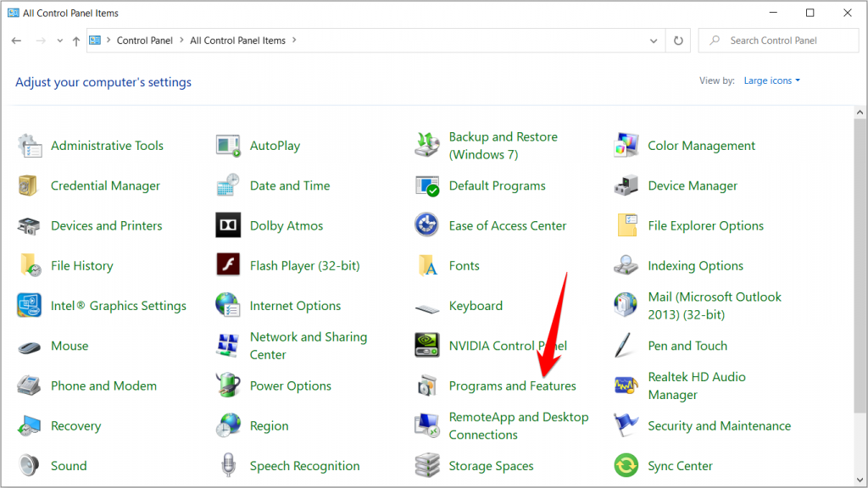Click the Storage Spaces icon
The image size is (868, 488).
click(427, 466)
